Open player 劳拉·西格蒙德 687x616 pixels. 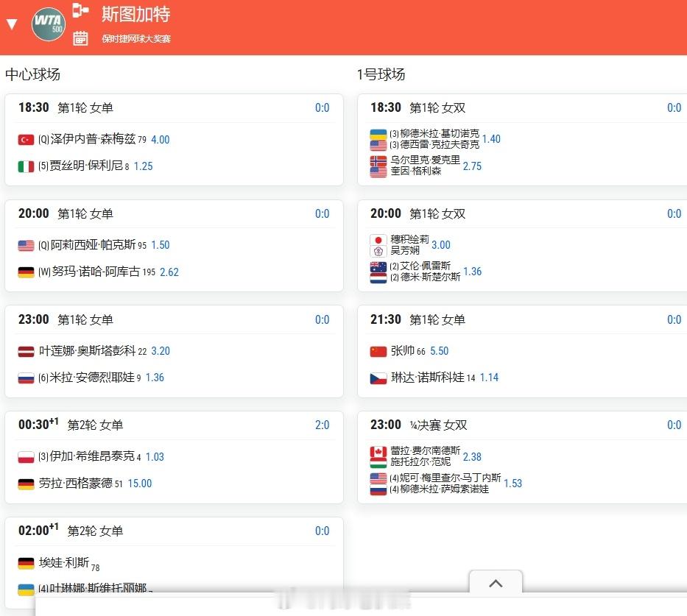76,483
